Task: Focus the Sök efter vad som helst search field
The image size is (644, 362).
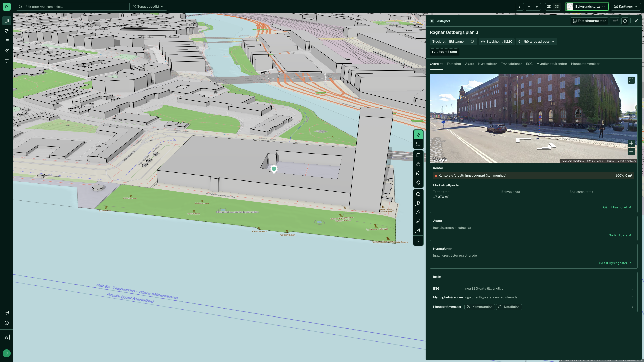Action: [x=73, y=7]
